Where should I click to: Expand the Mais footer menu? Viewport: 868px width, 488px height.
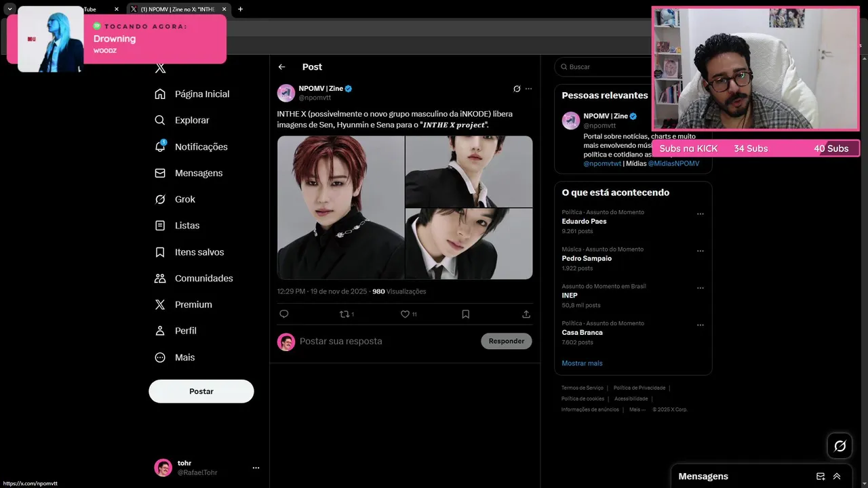point(637,409)
